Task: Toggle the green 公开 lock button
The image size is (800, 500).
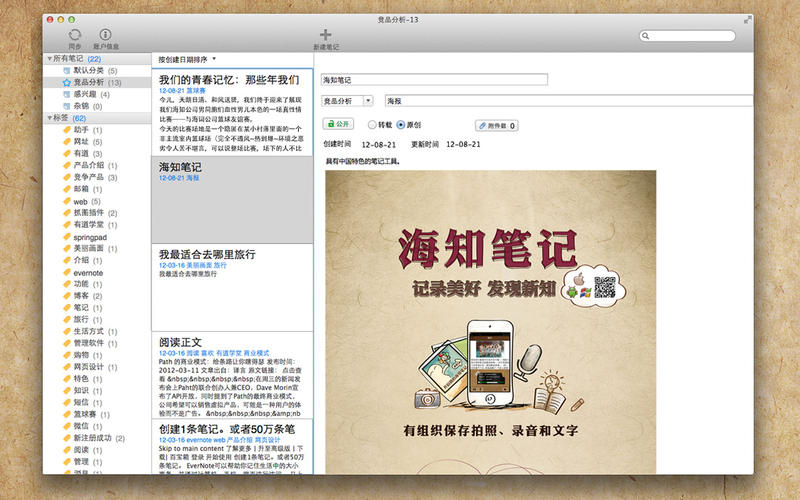Action: [x=338, y=124]
